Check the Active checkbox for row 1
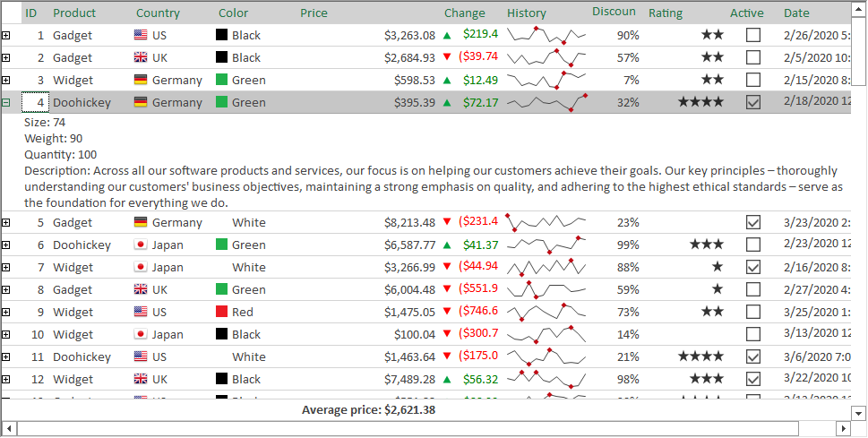 [753, 35]
